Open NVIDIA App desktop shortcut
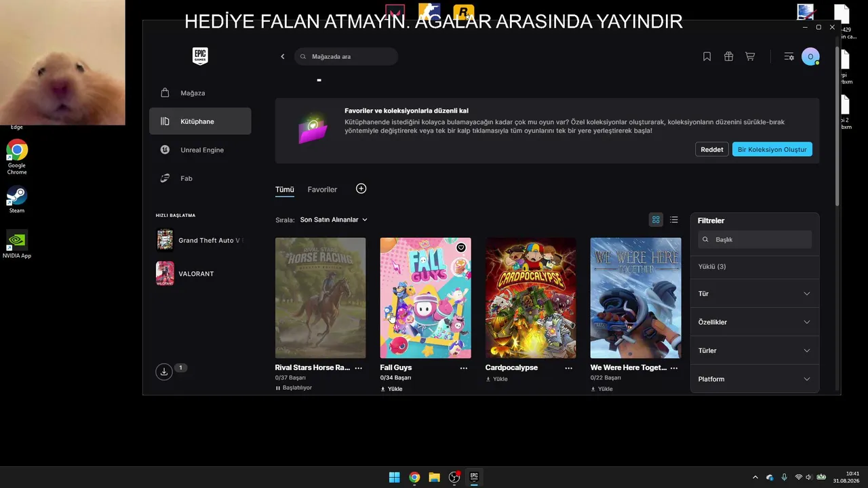Screen dimensions: 868x488 click(x=17, y=245)
